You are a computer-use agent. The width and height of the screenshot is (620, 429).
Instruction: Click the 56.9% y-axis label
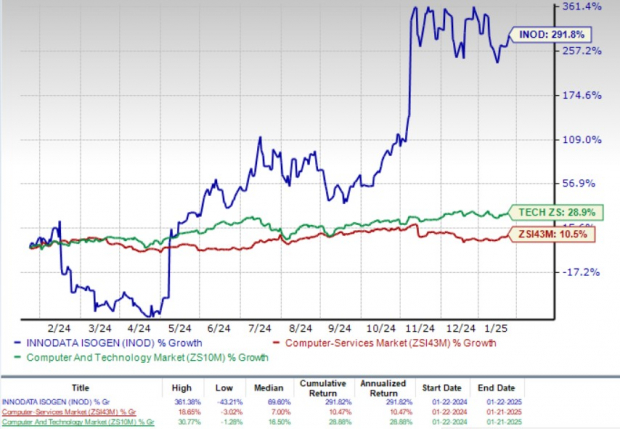[x=578, y=183]
